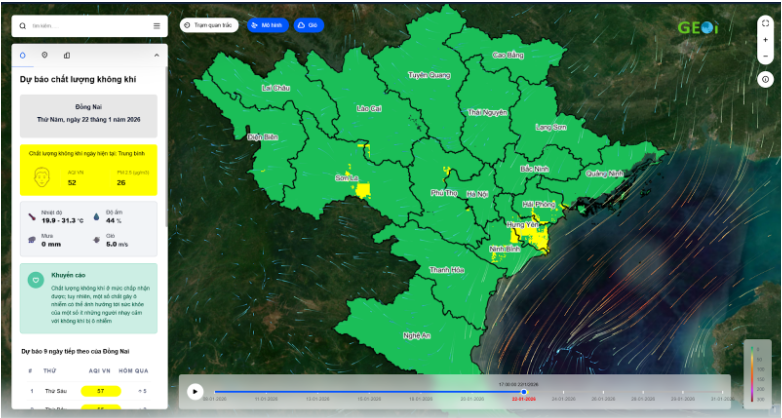Viewport: 782px width, 418px height.
Task: Click the search magnifier icon
Action: (24, 26)
